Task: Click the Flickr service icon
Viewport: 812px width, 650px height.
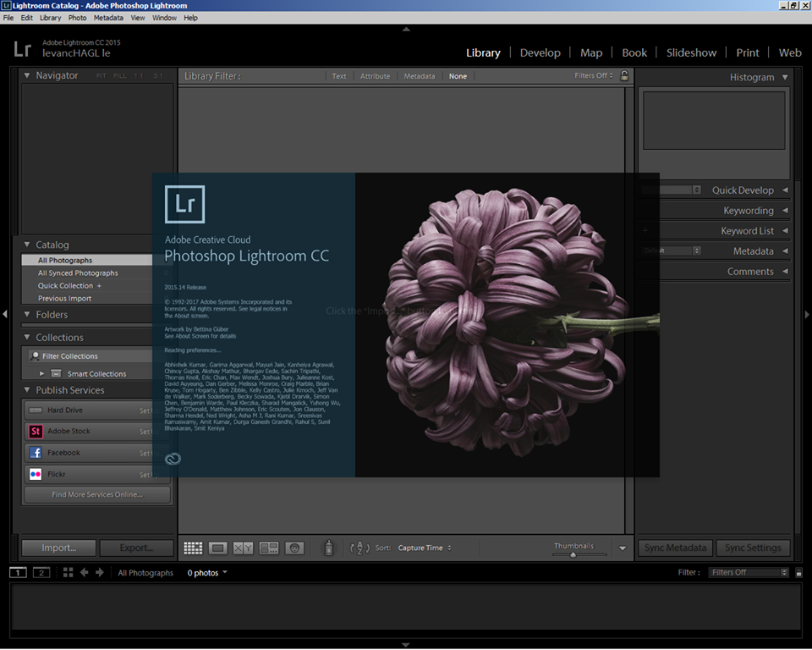Action: [36, 474]
